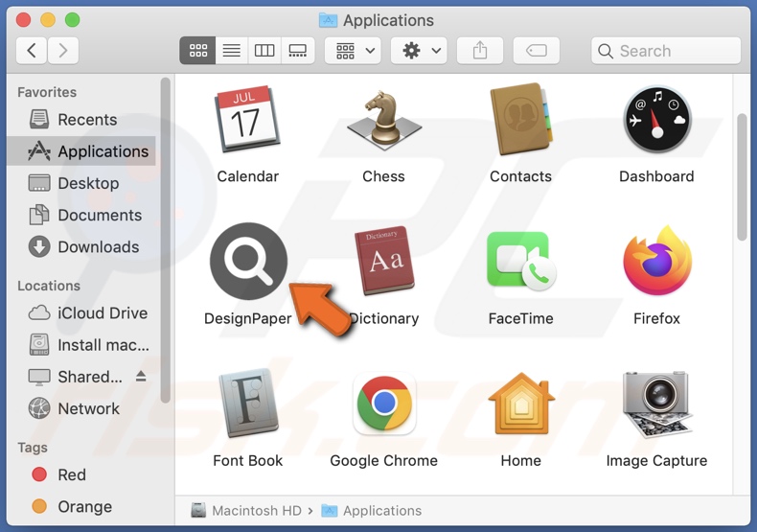Select the Chess application icon

(x=384, y=119)
